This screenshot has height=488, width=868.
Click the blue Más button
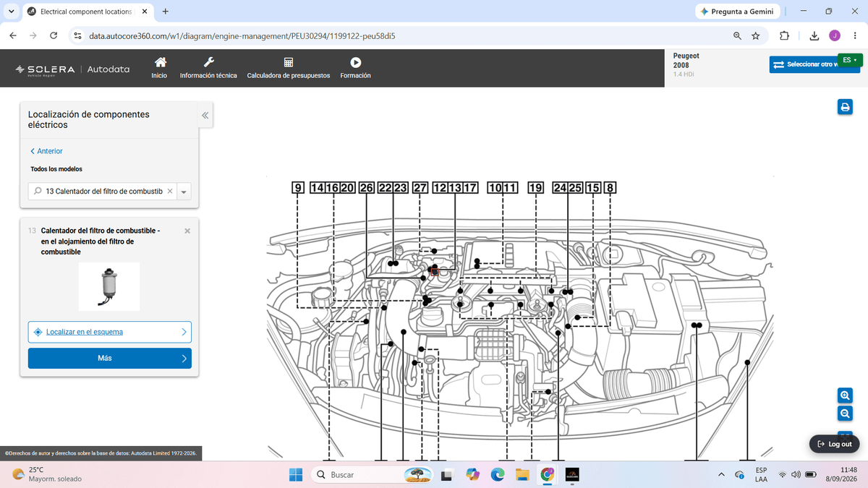(110, 358)
